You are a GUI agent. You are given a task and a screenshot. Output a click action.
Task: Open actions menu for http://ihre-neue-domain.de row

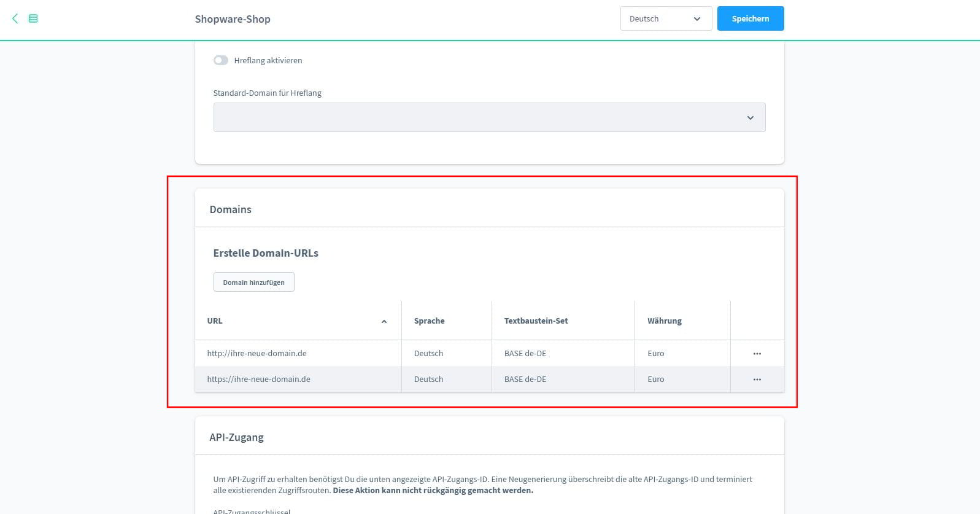pos(757,354)
